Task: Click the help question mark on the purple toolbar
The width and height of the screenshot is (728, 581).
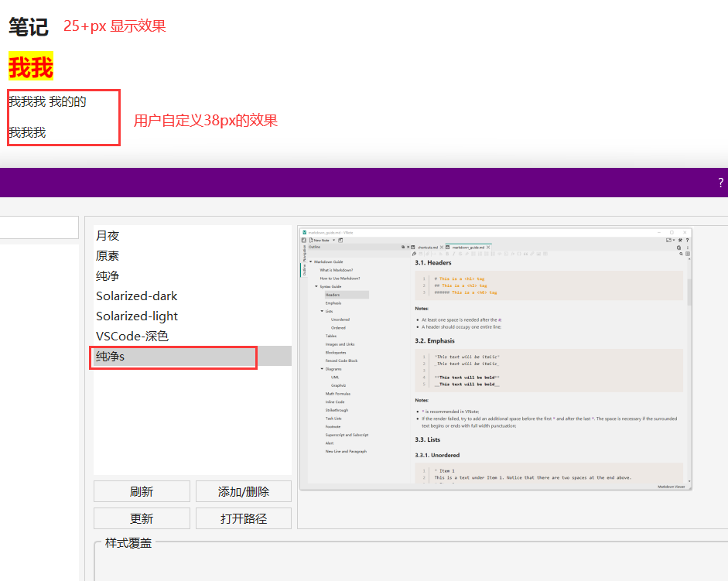Action: tap(719, 183)
